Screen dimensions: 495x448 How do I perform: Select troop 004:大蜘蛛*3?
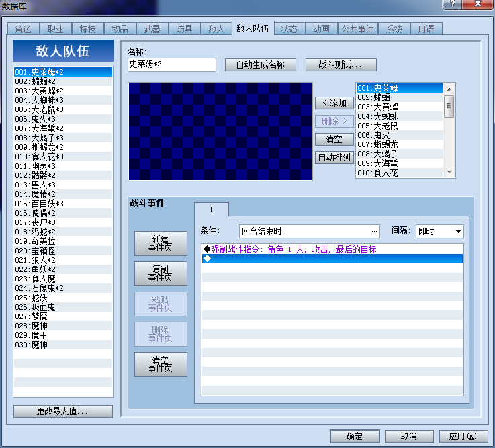pos(63,100)
